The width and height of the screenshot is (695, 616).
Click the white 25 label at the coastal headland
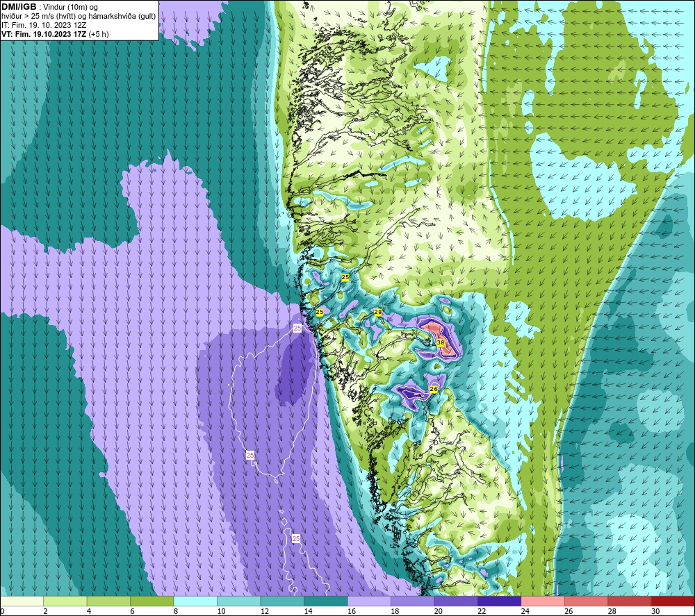[x=297, y=328]
